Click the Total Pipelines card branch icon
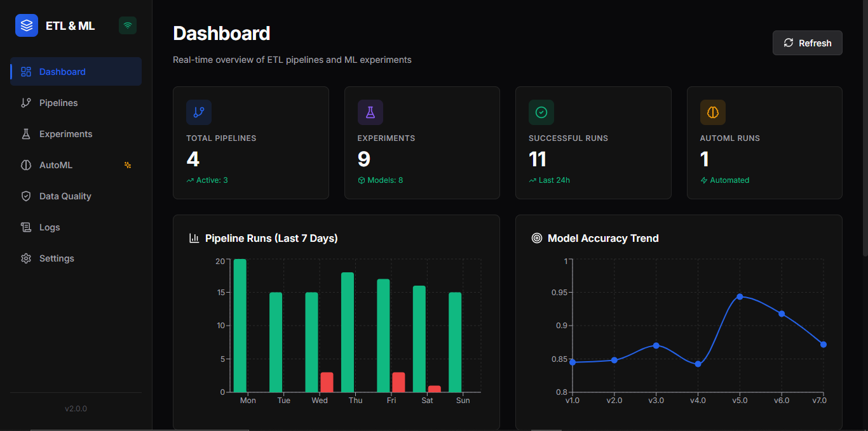 coord(199,112)
